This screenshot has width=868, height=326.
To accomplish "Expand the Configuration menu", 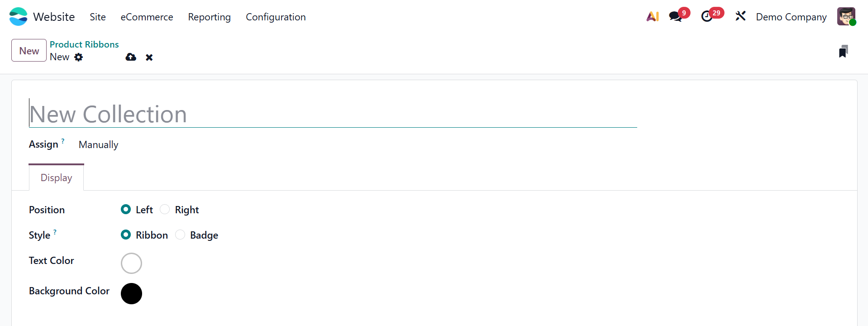I will tap(276, 17).
